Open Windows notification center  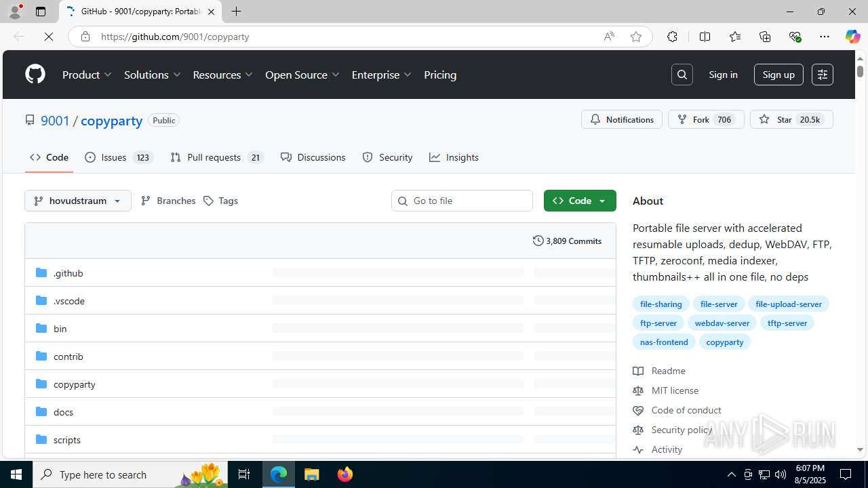pos(846,474)
